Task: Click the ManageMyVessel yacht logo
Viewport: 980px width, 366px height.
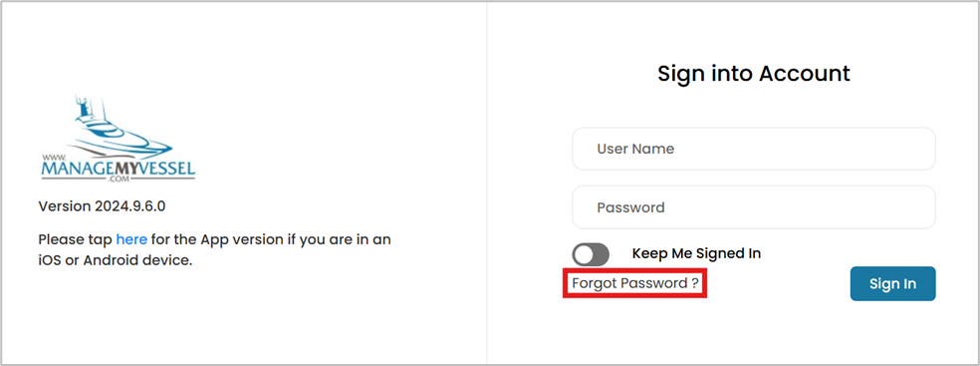Action: [x=118, y=139]
